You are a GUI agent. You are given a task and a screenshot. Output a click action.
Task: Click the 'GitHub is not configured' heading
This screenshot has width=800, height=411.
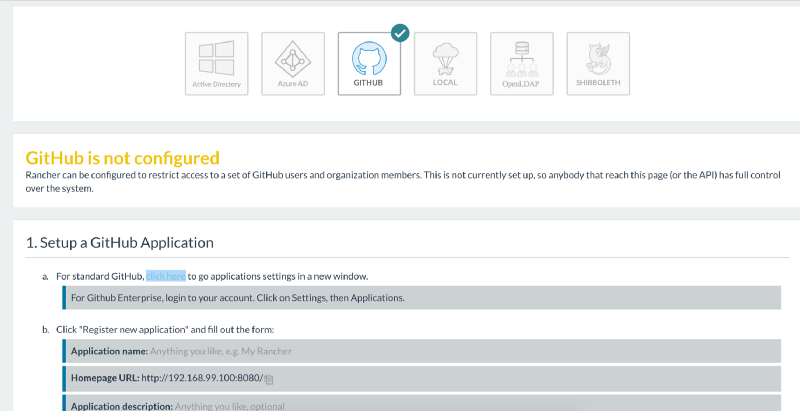[x=122, y=158]
